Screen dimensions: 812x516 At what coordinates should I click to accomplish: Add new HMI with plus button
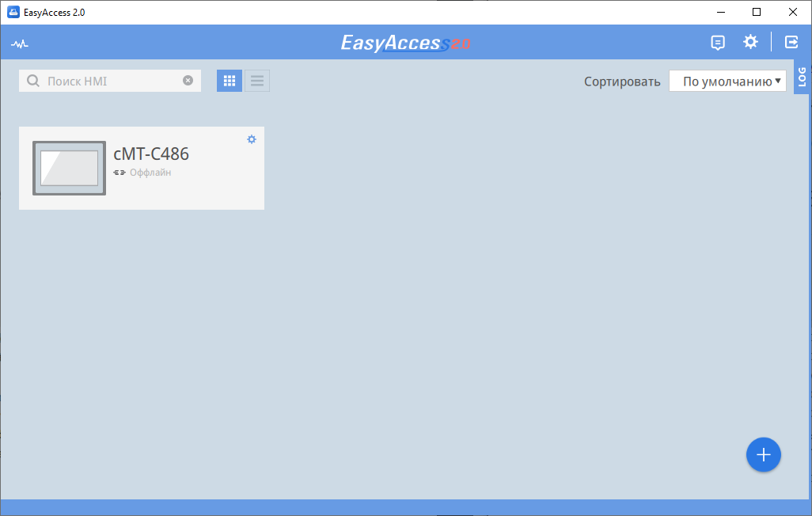click(x=763, y=455)
